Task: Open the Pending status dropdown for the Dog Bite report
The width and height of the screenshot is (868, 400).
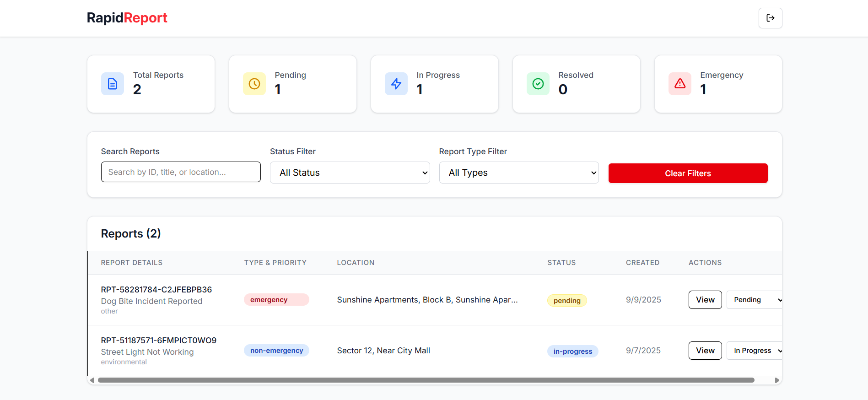Action: click(x=755, y=300)
